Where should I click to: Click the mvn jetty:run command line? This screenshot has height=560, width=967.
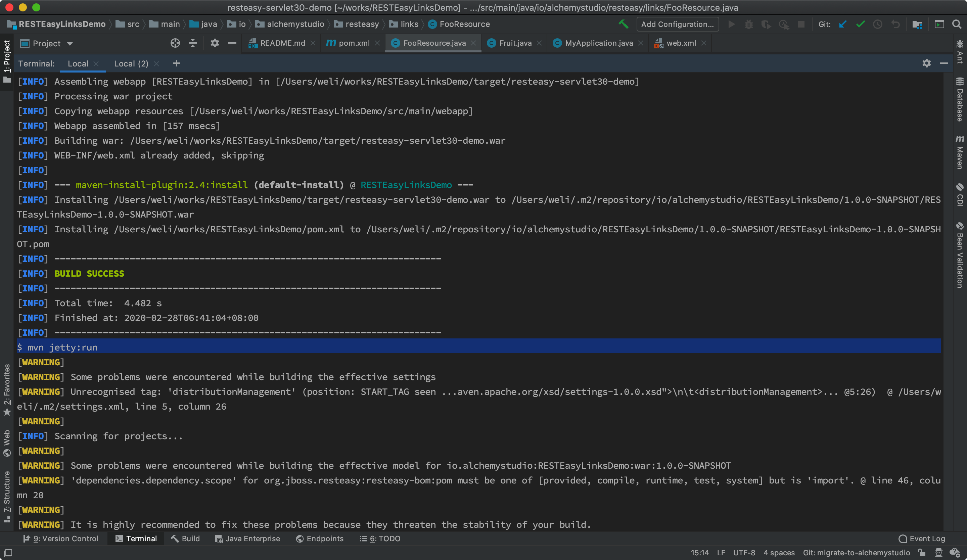pos(62,347)
